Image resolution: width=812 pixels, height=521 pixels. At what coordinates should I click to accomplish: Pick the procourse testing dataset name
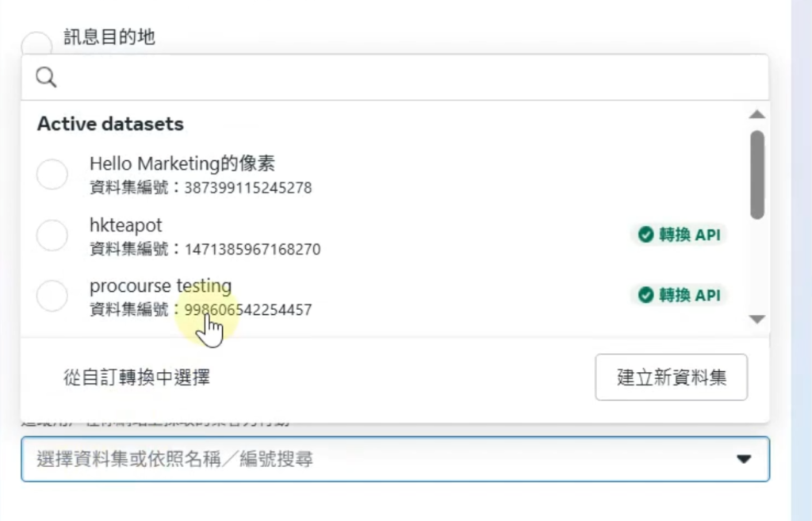160,285
